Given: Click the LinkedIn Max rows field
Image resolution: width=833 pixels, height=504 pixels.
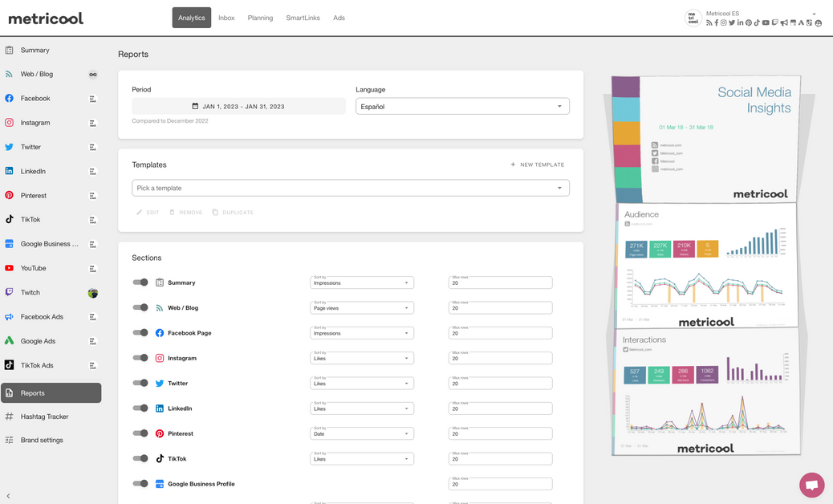Looking at the screenshot, I should (501, 408).
